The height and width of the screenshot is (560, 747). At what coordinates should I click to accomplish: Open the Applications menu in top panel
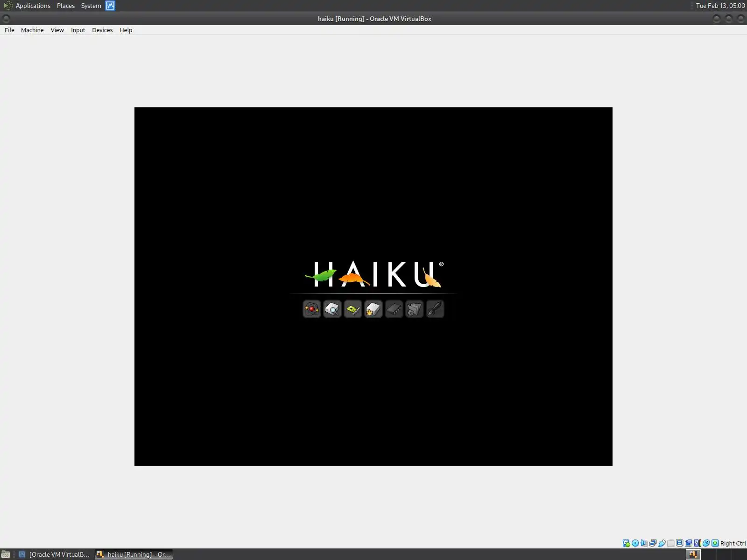[33, 6]
